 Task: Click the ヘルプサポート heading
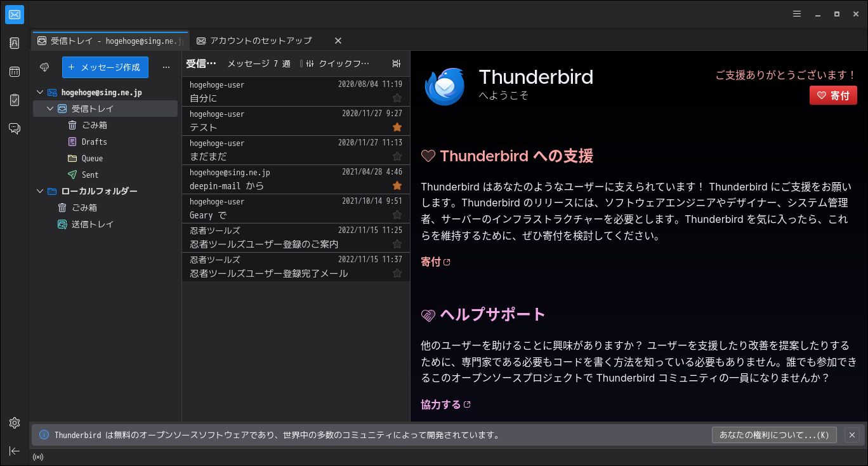click(x=492, y=315)
